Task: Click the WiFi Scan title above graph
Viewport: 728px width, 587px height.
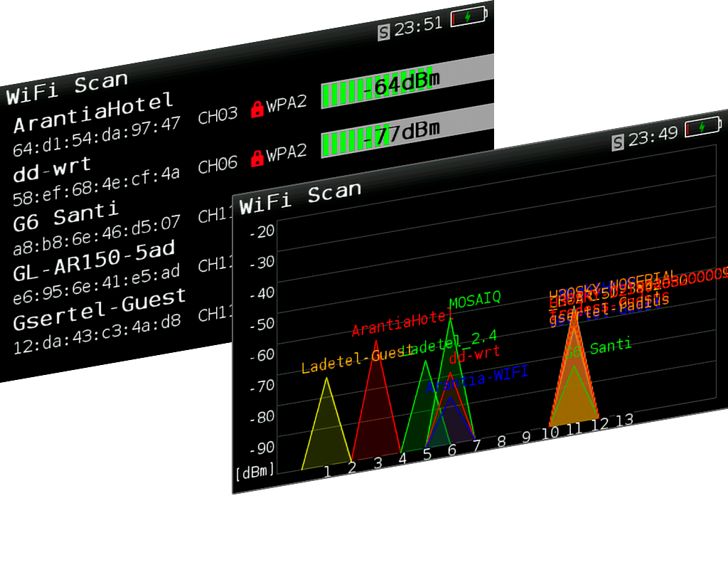Action: click(300, 198)
